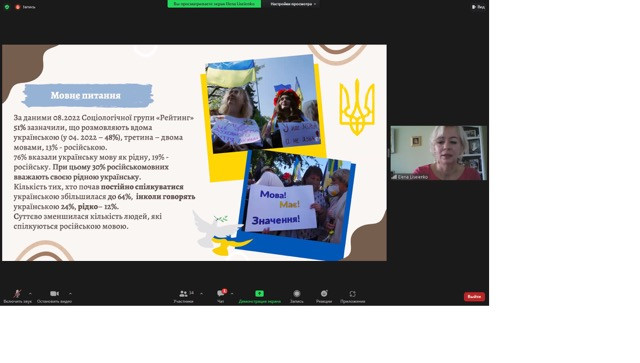Open the Приложения apps panel

(353, 296)
